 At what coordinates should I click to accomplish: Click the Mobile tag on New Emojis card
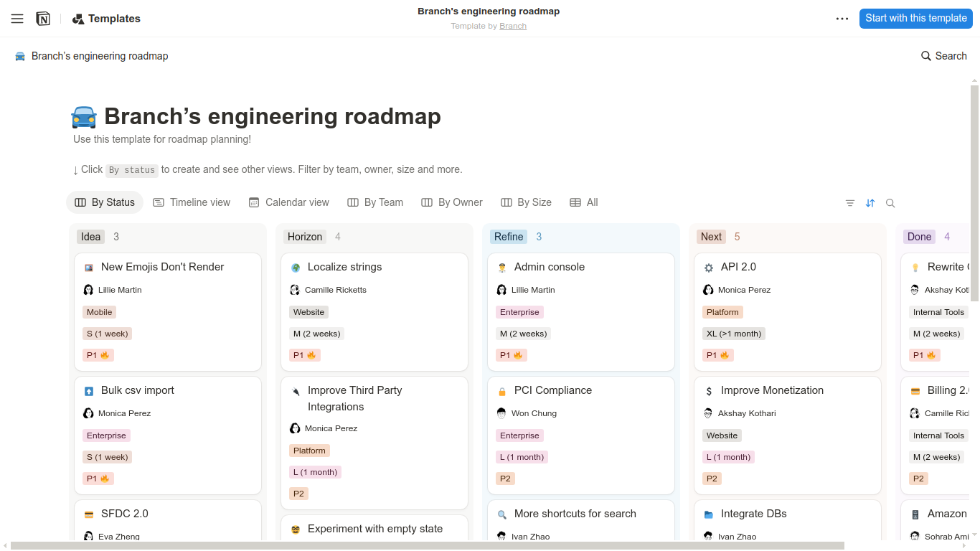click(x=100, y=312)
